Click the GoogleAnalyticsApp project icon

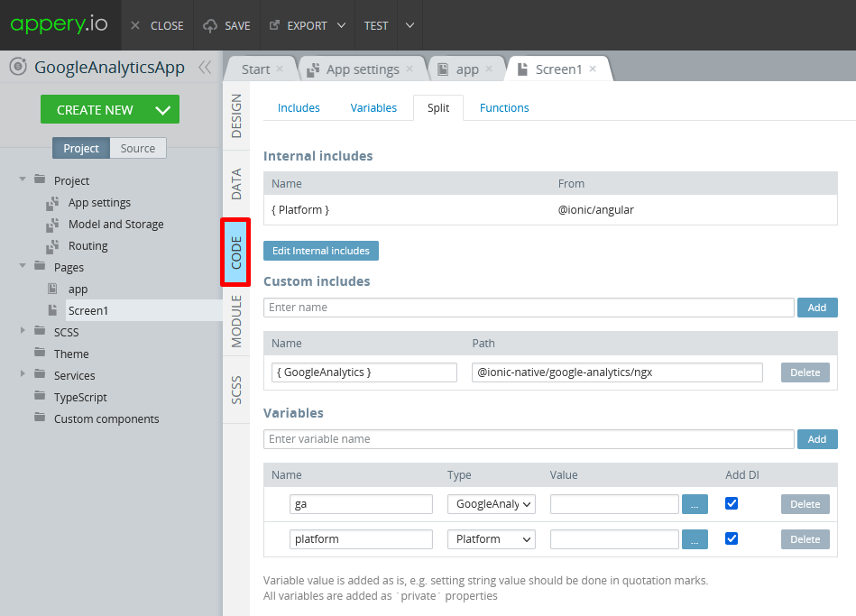[18, 67]
